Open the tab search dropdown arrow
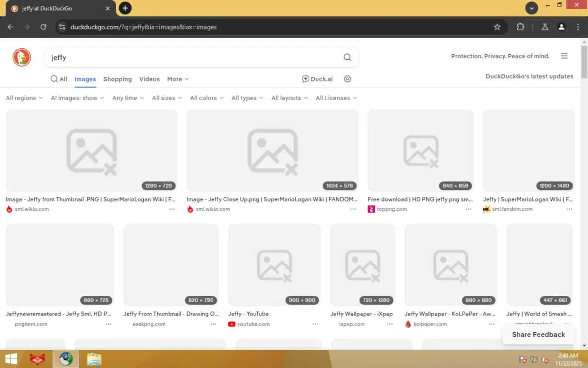The image size is (588, 368). (531, 8)
